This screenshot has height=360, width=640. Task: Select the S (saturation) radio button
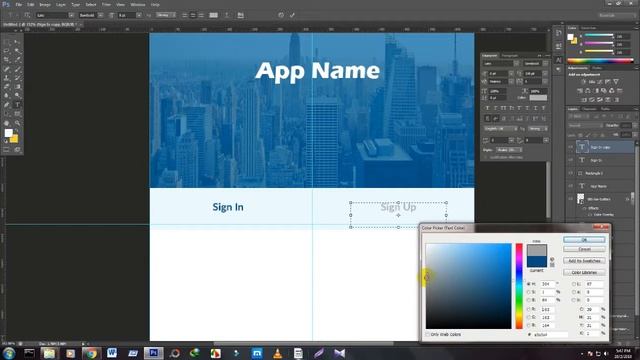click(x=529, y=292)
